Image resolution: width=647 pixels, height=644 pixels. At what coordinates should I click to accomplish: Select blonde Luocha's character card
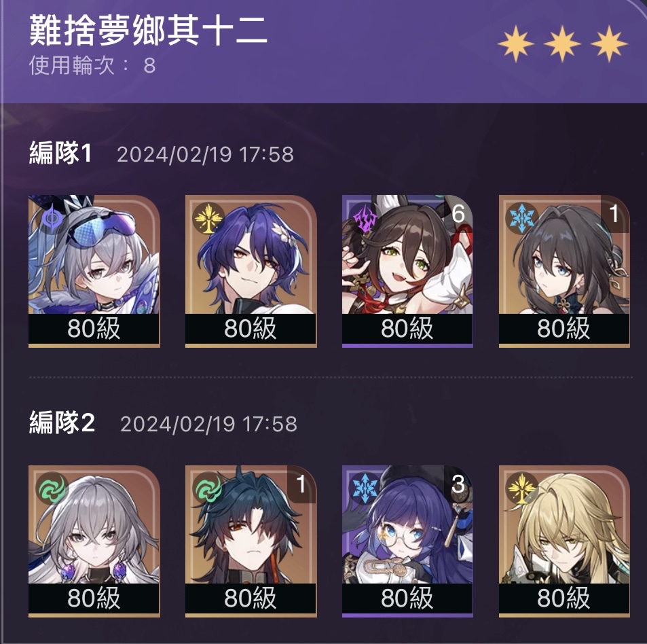click(564, 541)
